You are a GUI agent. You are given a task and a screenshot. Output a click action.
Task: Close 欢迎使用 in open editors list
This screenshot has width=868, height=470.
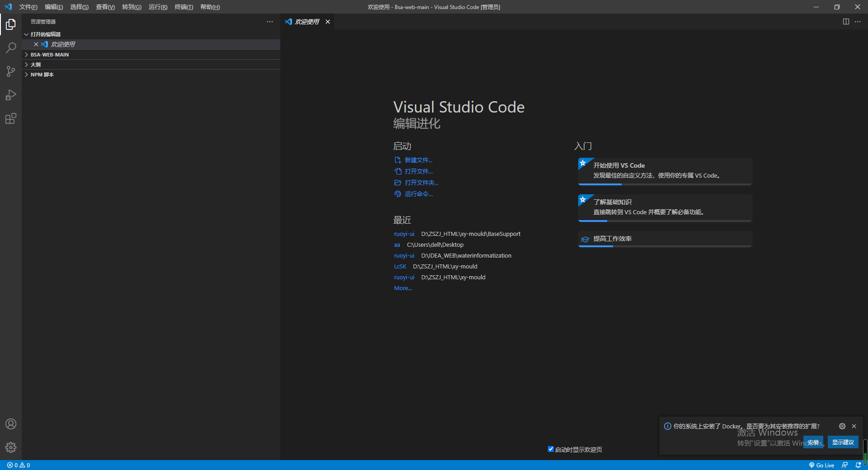tap(36, 44)
